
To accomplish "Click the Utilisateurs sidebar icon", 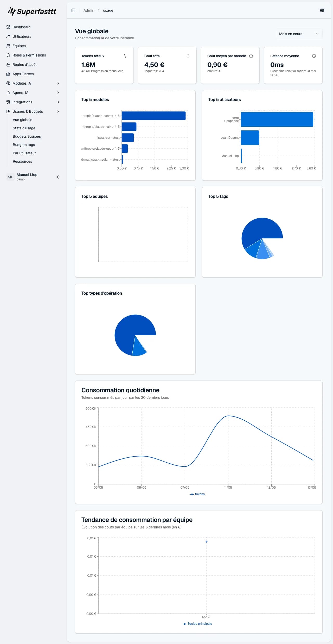I will coord(8,36).
